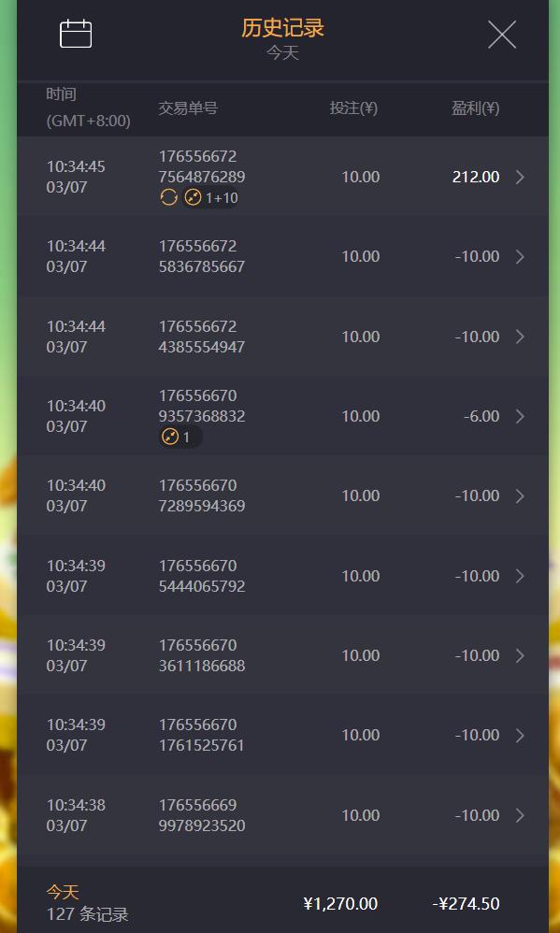Image resolution: width=560 pixels, height=933 pixels.
Task: Expand record ending 3611186688 chevron
Action: click(x=520, y=655)
